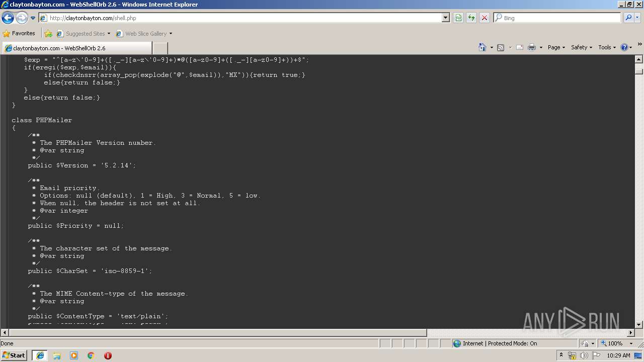This screenshot has width=644, height=362.
Task: Print the page with the printer icon
Action: (532, 47)
